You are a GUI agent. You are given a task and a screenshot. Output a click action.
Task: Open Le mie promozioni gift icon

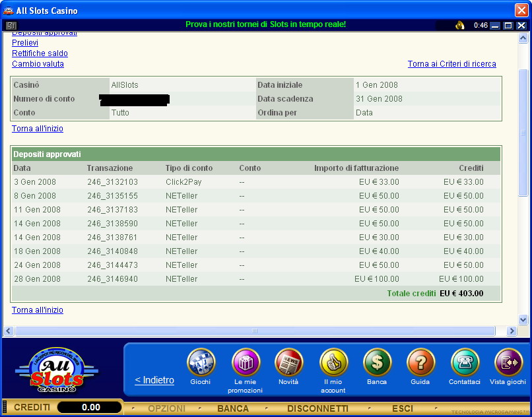(246, 362)
